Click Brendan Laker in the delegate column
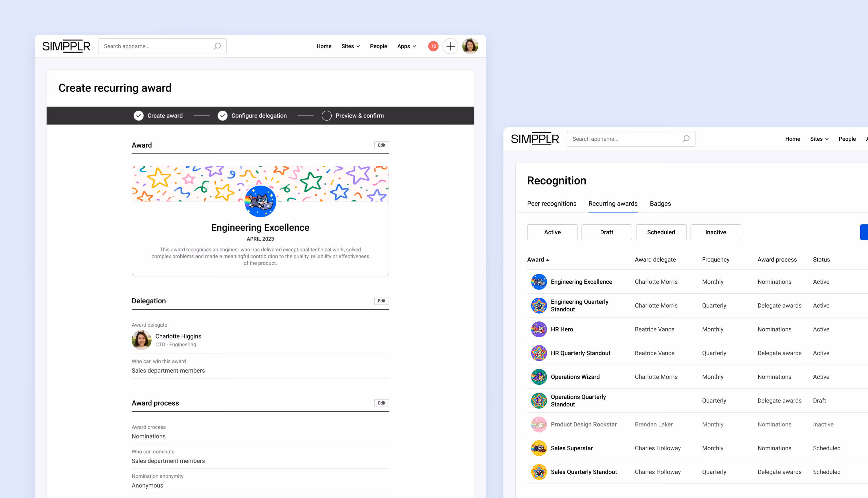Viewport: 868px width, 498px height. click(654, 424)
